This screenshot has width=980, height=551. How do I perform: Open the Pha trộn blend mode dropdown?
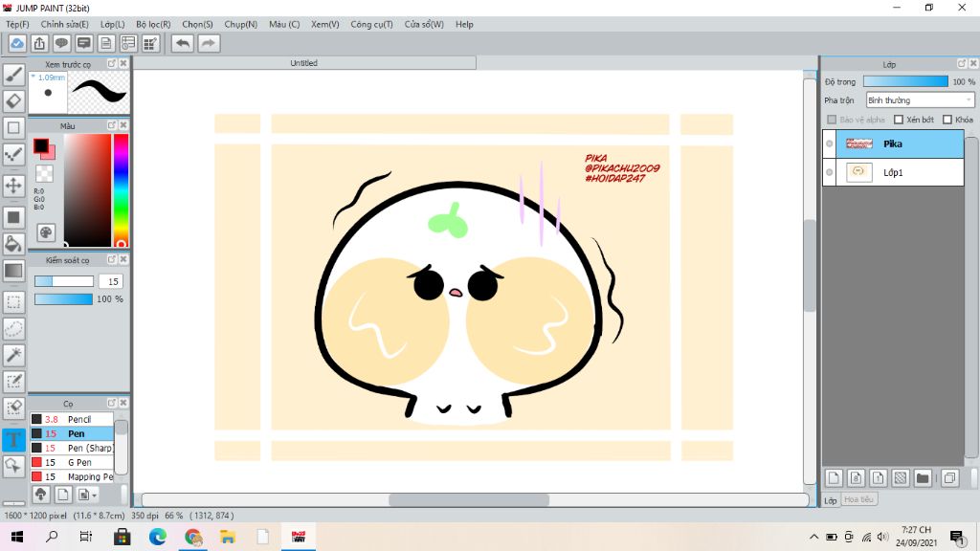[920, 99]
